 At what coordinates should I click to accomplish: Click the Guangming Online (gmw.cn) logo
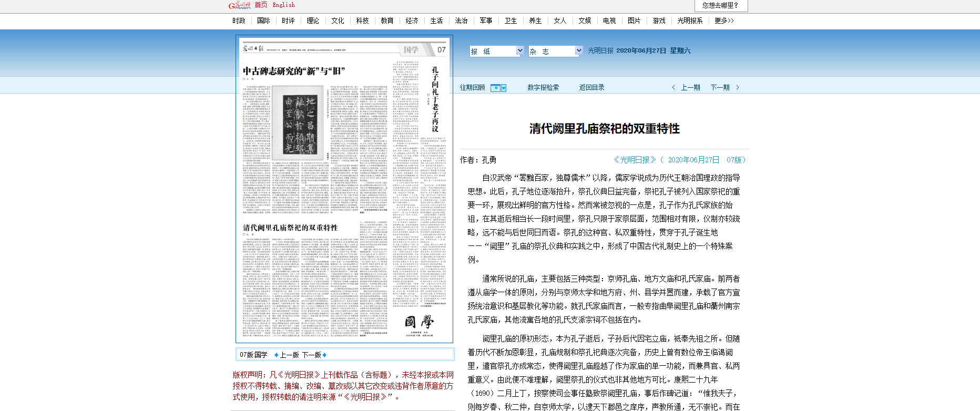coord(239,5)
